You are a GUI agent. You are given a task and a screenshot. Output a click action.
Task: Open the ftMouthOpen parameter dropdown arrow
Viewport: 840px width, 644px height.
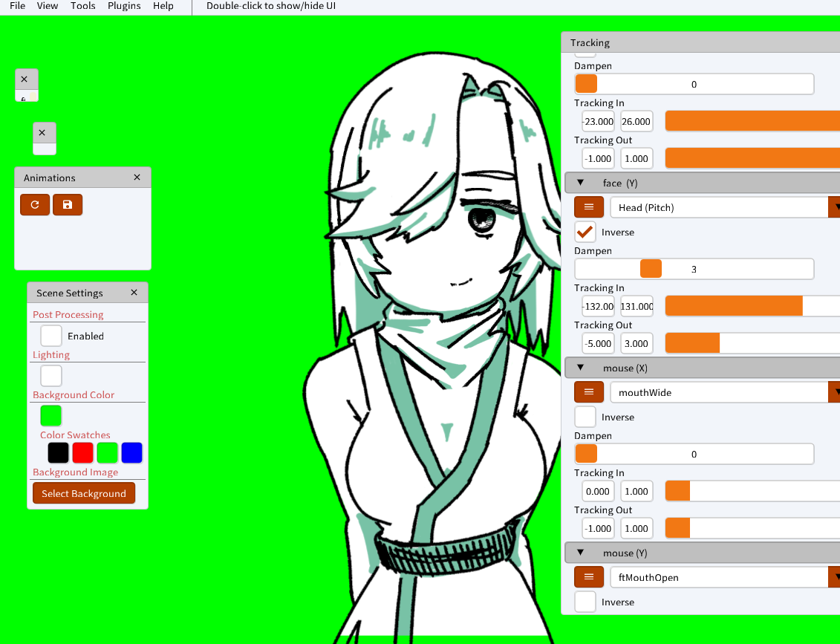(836, 576)
